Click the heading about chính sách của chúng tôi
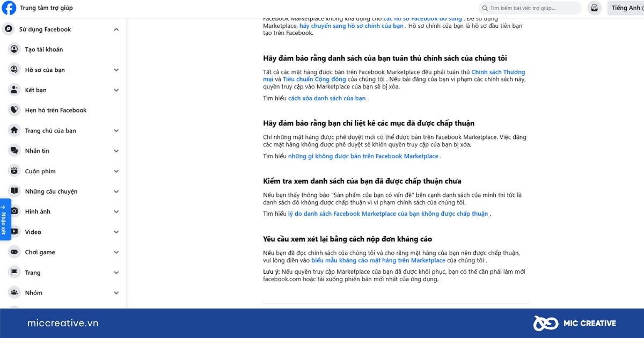The image size is (644, 338). pos(385,58)
